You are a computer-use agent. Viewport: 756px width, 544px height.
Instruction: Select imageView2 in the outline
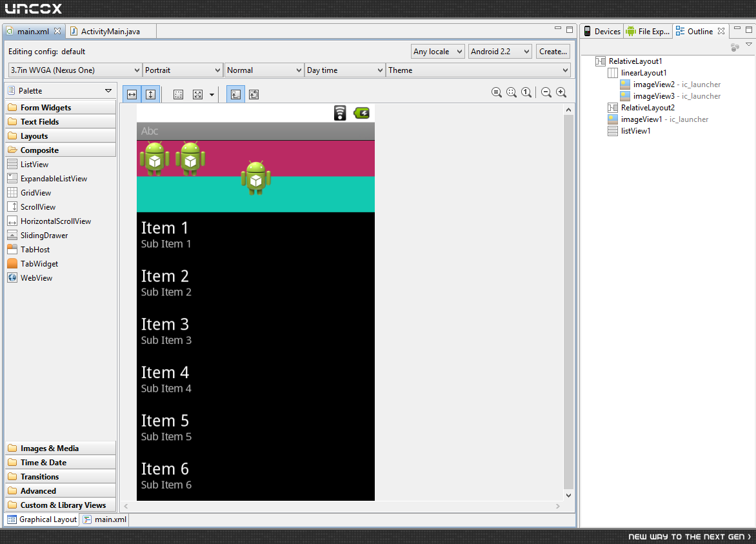[x=671, y=85]
